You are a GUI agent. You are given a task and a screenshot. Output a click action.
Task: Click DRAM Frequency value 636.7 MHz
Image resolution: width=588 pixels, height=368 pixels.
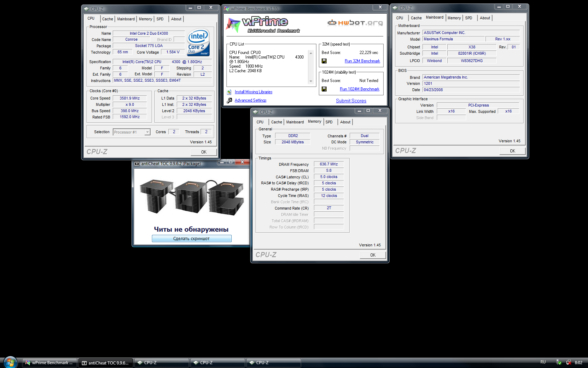329,164
